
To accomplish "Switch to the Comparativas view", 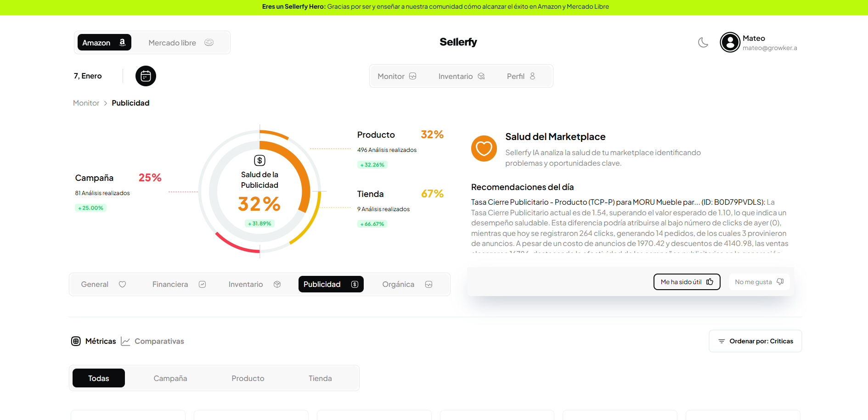I will pyautogui.click(x=152, y=341).
